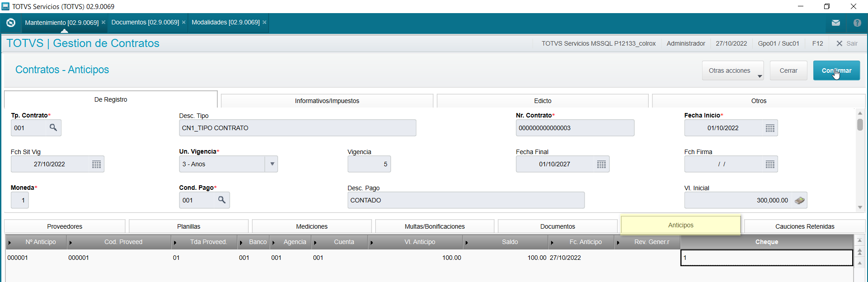Select the Otros tab
868x282 pixels.
pyautogui.click(x=759, y=101)
